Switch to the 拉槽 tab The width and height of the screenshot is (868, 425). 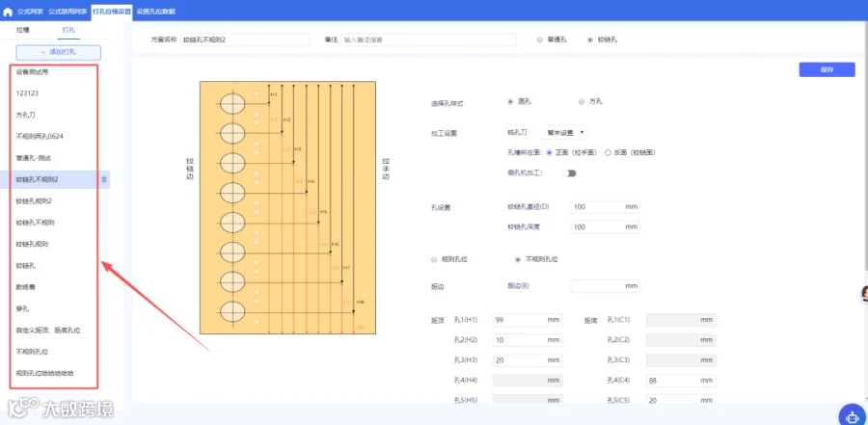tap(23, 30)
